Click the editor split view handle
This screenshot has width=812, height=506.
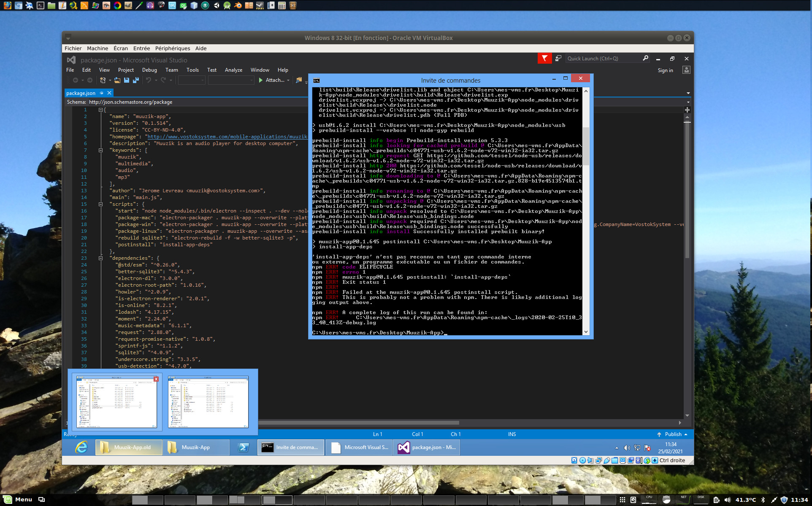tap(687, 110)
